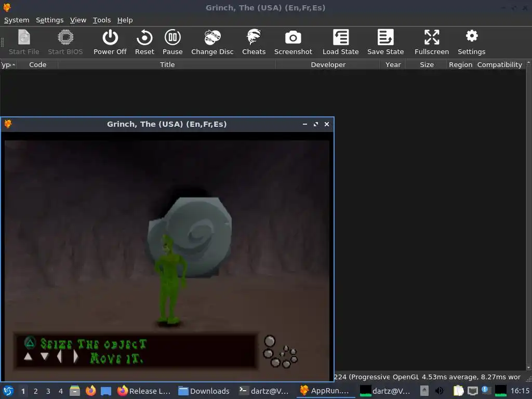The height and width of the screenshot is (399, 532).
Task: Click the fox icon in game window title
Action: click(8, 124)
